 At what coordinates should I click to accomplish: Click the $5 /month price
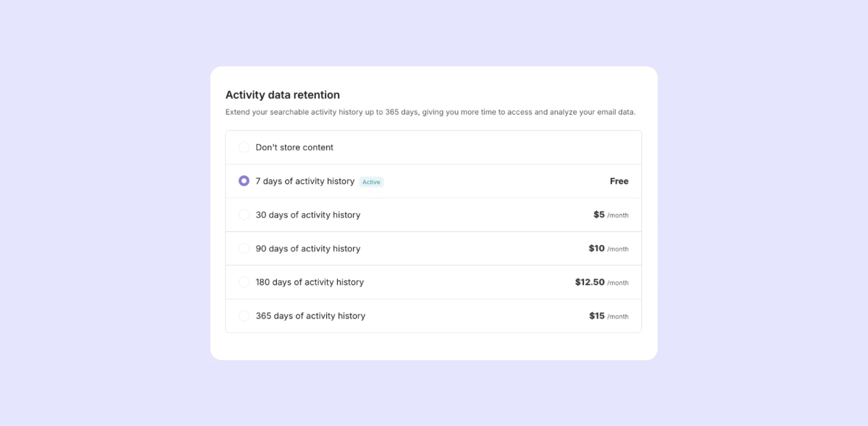pos(611,215)
